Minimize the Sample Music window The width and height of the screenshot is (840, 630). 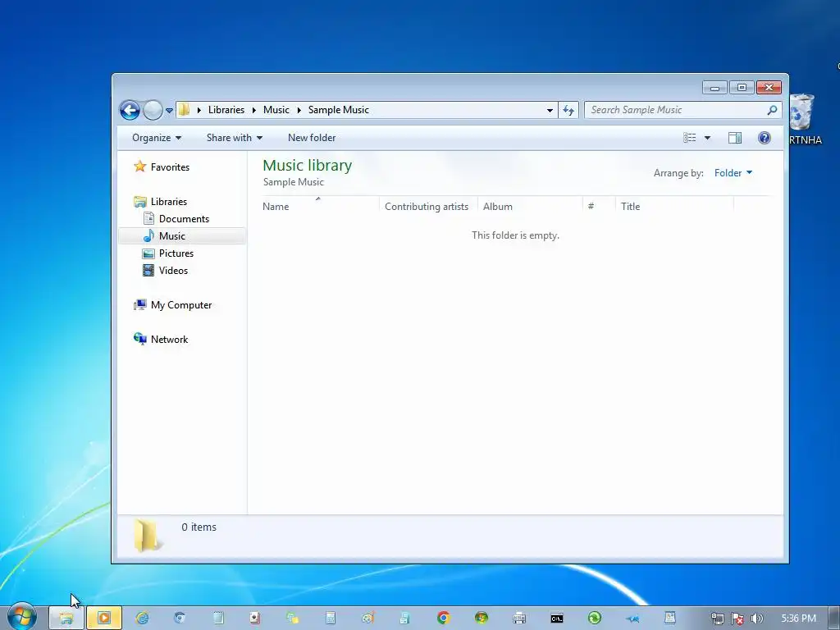tap(715, 87)
